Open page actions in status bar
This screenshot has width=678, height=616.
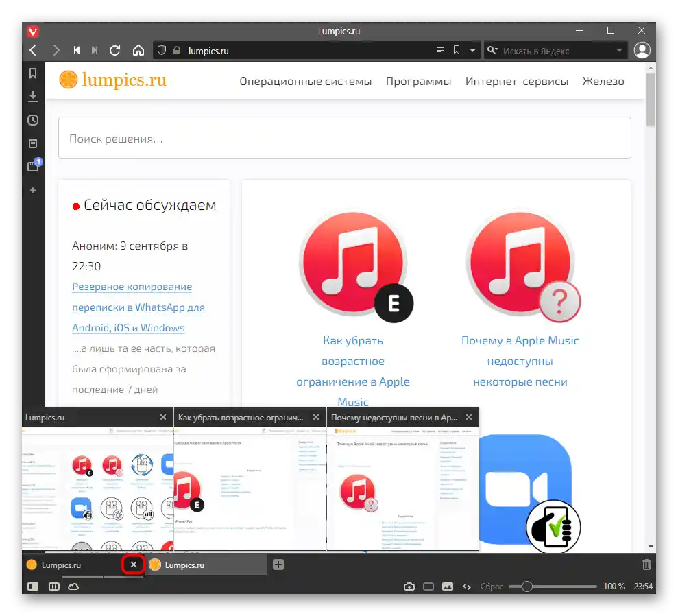click(x=467, y=587)
